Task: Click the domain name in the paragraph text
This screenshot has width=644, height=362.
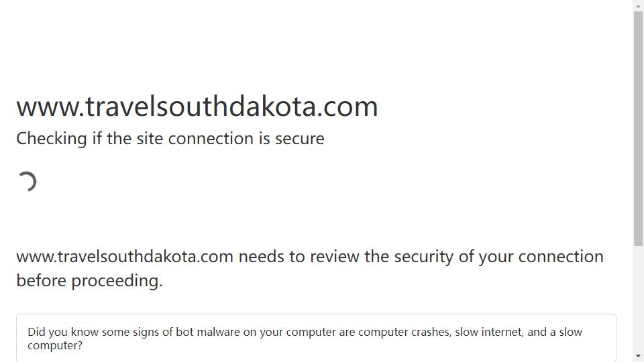Action: (x=125, y=257)
